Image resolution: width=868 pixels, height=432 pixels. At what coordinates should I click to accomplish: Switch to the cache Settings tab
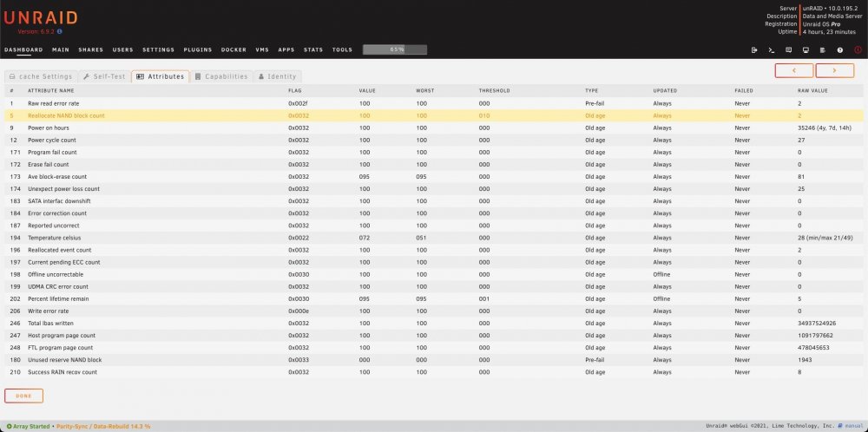(41, 76)
